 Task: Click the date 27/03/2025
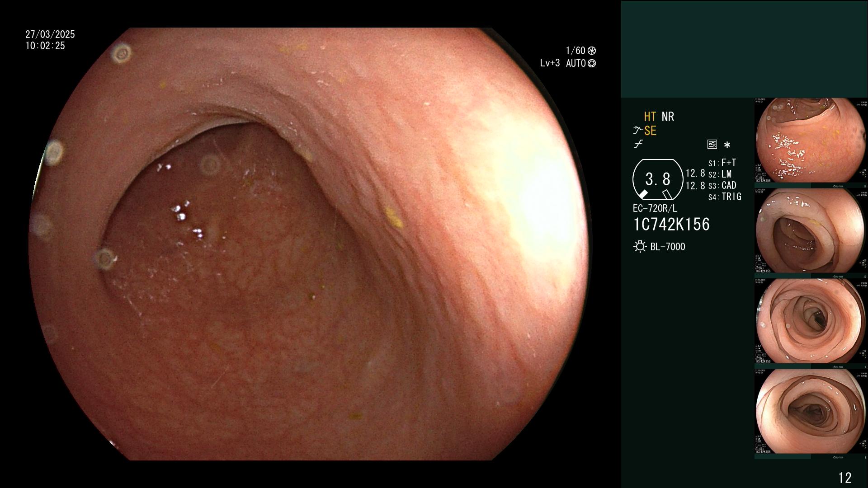point(50,34)
